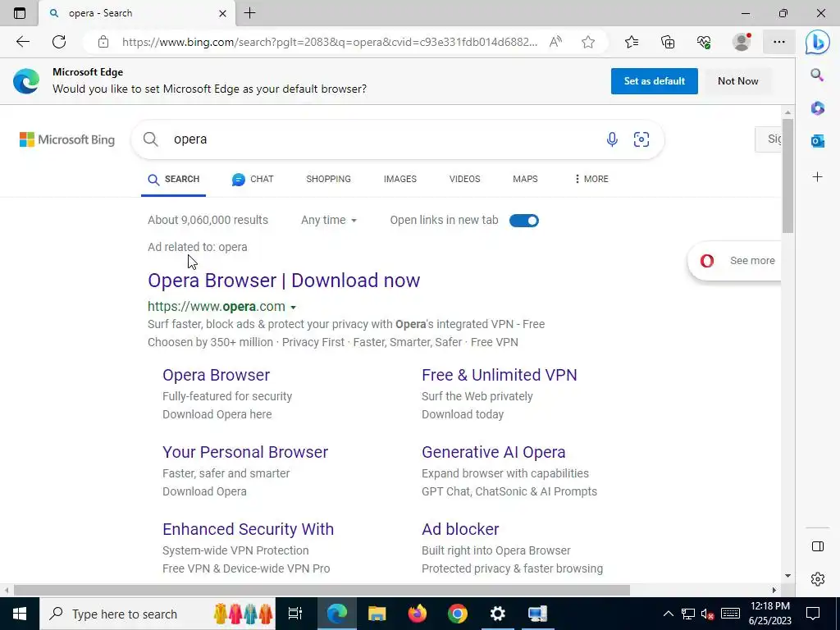
Task: Open the notification center icon
Action: pos(813,614)
